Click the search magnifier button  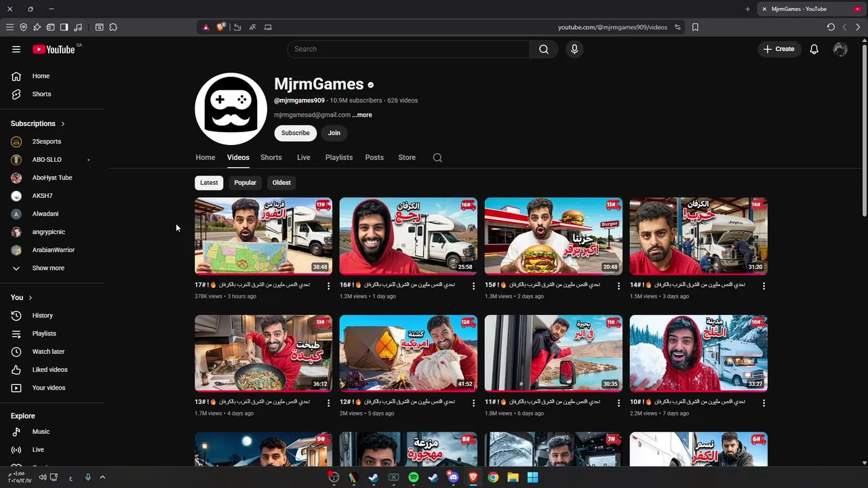coord(544,49)
